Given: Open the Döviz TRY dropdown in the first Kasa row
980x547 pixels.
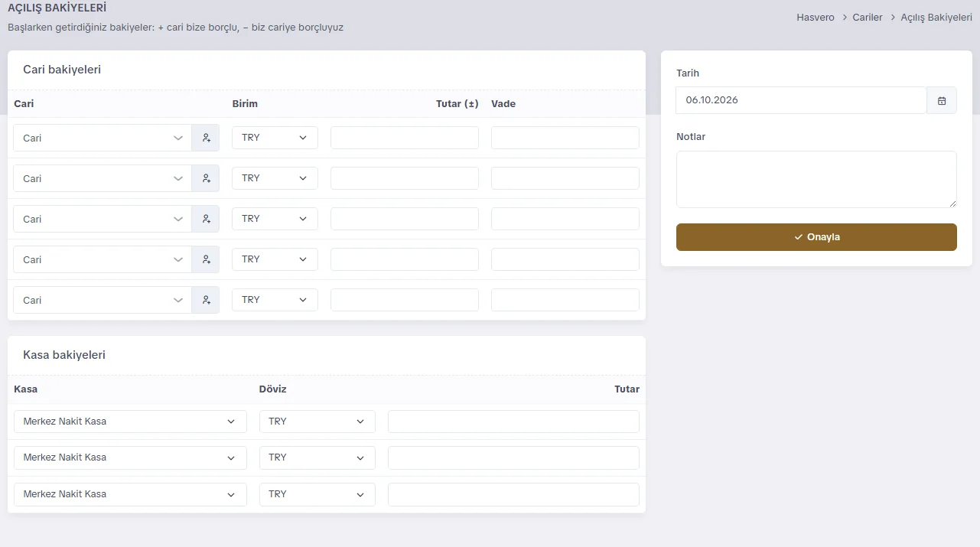Looking at the screenshot, I should pyautogui.click(x=317, y=422).
